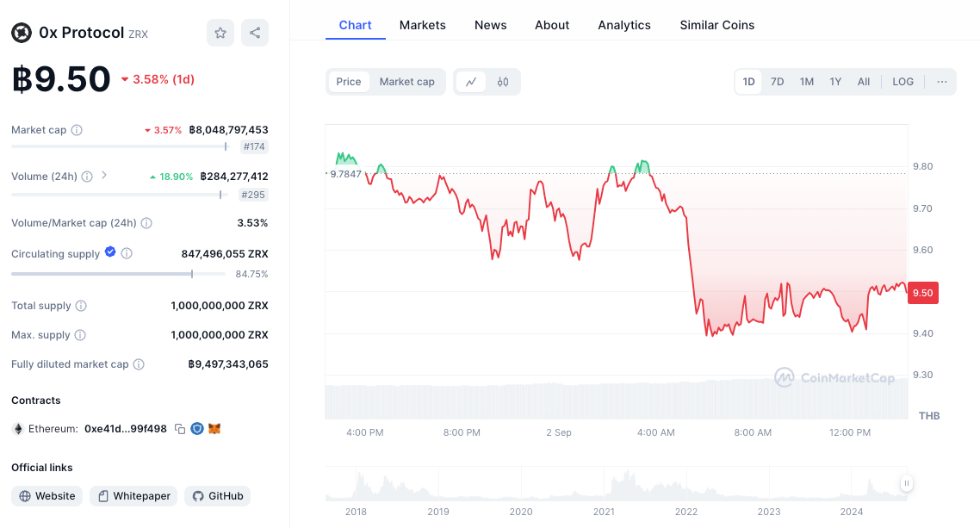Open the About tab
Image resolution: width=980 pixels, height=528 pixels.
pyautogui.click(x=552, y=26)
